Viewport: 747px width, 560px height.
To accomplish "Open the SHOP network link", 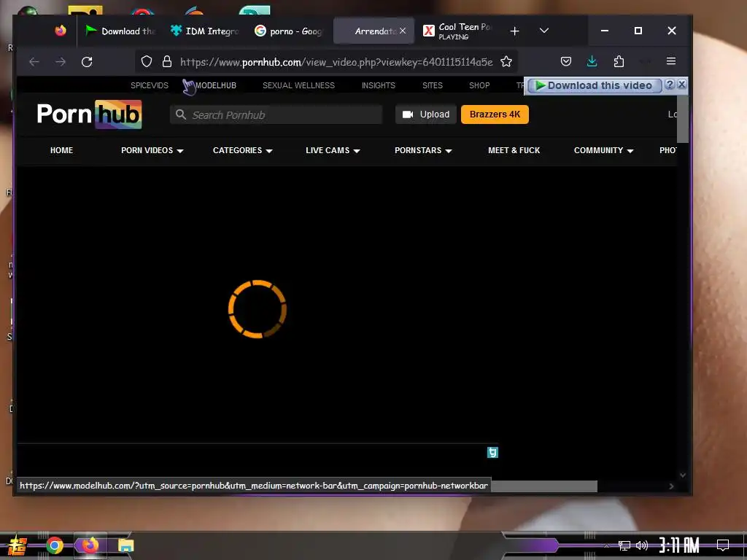I will [479, 85].
